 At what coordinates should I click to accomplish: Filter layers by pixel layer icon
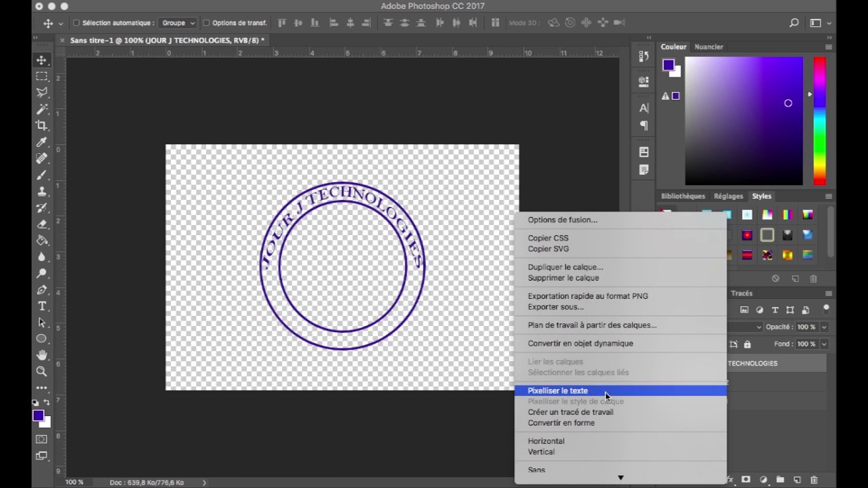(744, 310)
